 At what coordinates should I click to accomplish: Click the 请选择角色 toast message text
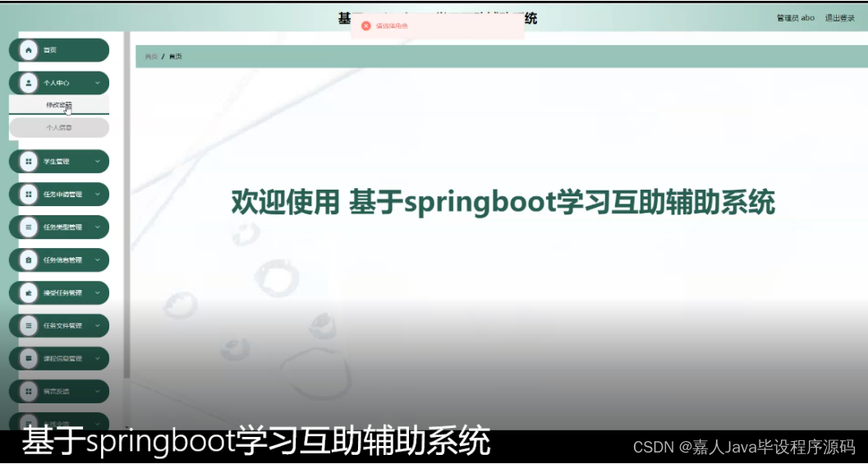click(x=392, y=26)
